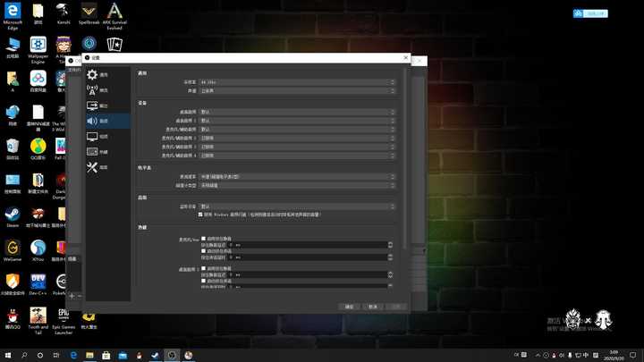This screenshot has width=644, height=362.
Task: Click the taskbar clock and date
Action: (x=614, y=355)
